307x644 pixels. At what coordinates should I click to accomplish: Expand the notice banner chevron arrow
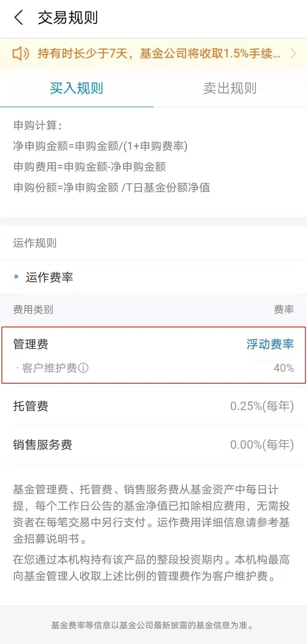293,53
